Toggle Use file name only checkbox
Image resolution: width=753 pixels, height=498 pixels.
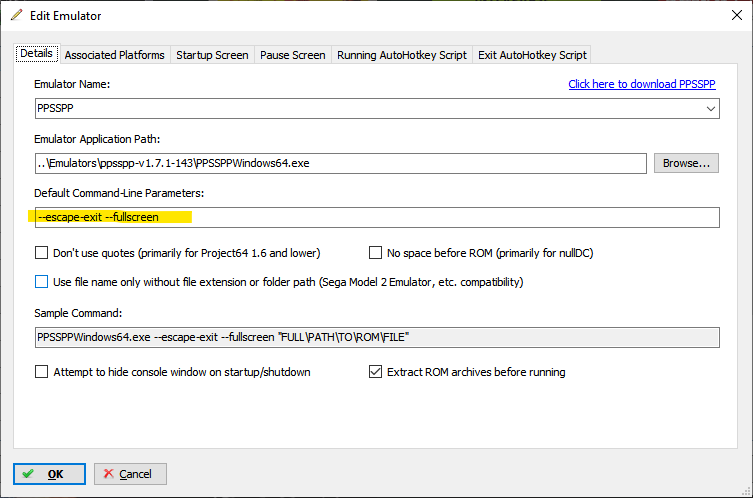pyautogui.click(x=42, y=282)
